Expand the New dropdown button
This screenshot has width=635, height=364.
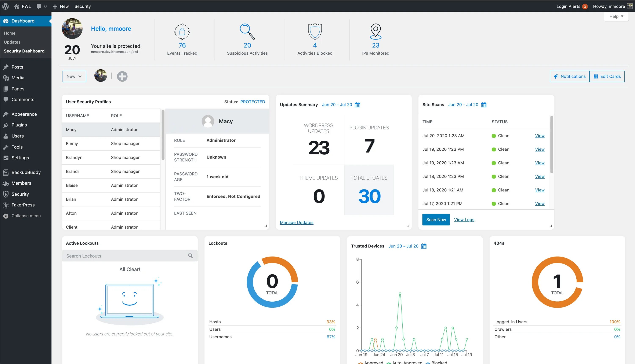coord(74,77)
